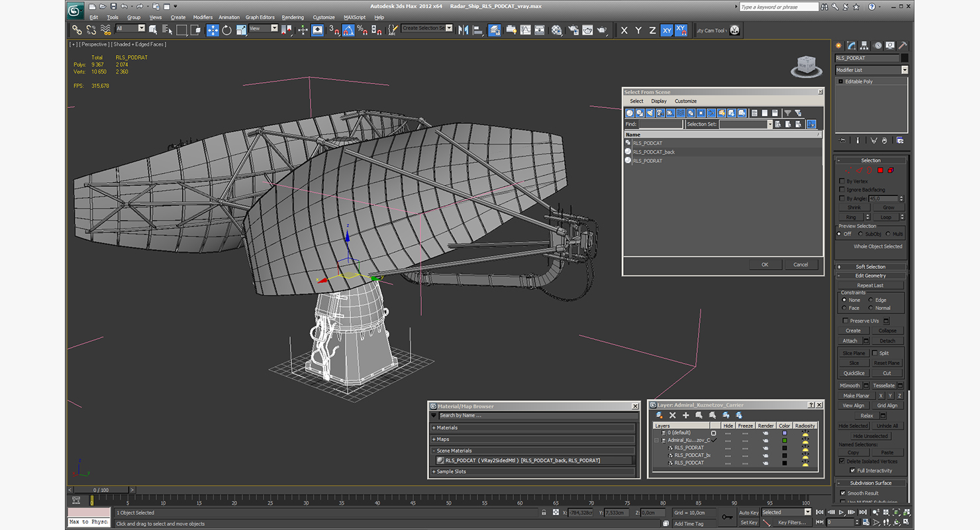Image resolution: width=980 pixels, height=530 pixels.
Task: Activate Select and Rotate tool
Action: tap(226, 30)
